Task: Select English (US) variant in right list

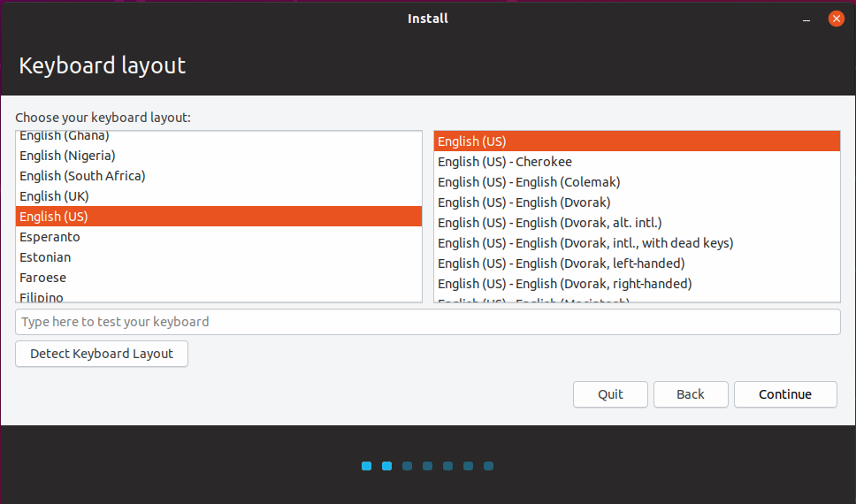Action: point(472,141)
